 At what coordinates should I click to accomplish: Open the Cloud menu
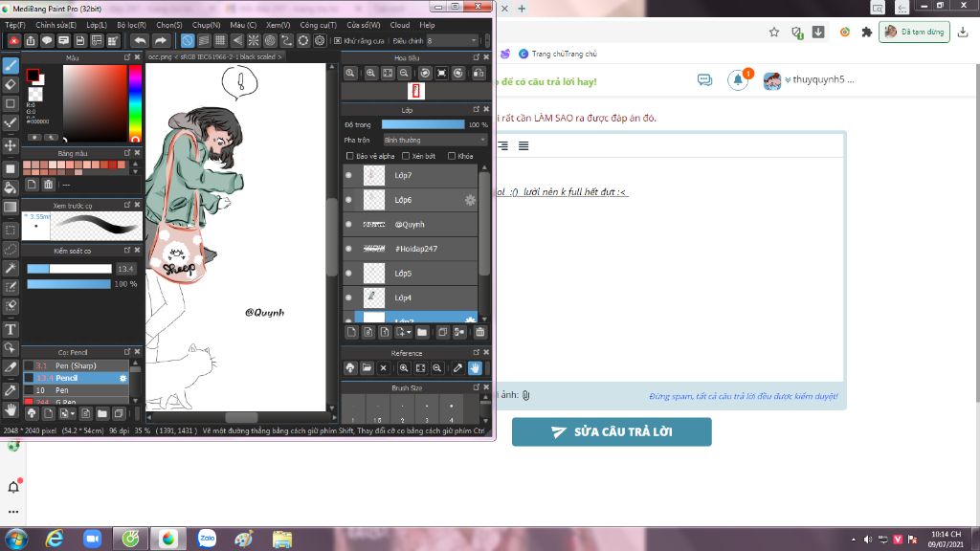[400, 25]
